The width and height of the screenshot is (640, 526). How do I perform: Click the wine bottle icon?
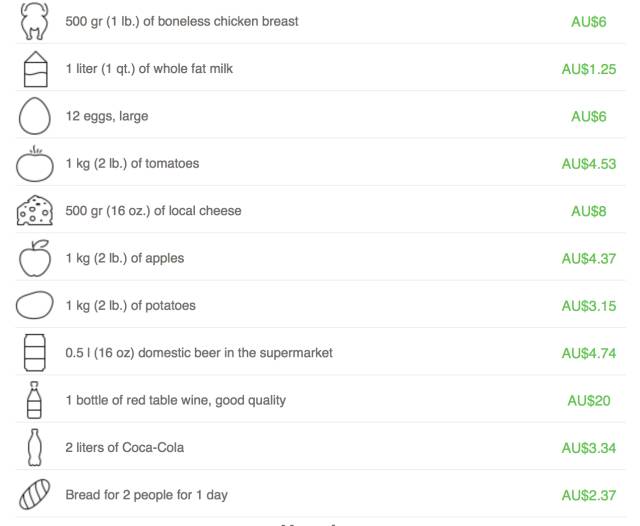pyautogui.click(x=34, y=400)
